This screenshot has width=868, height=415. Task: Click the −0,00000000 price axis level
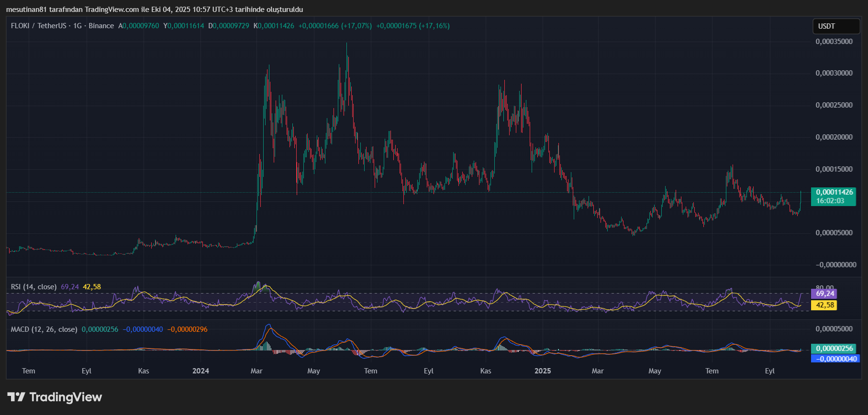coord(835,265)
